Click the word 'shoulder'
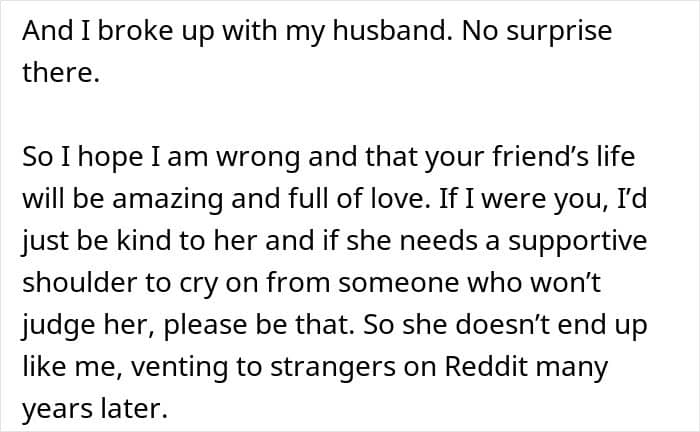 82,284
